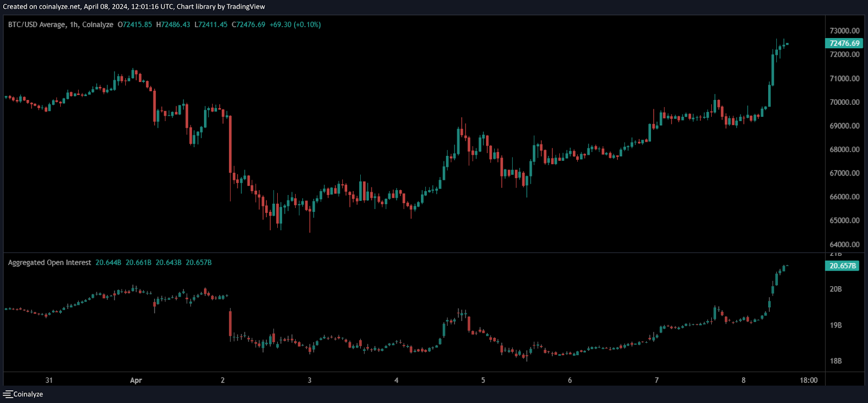Click the current price tag 72476.69
Screen dimensions: 868x403
point(844,43)
